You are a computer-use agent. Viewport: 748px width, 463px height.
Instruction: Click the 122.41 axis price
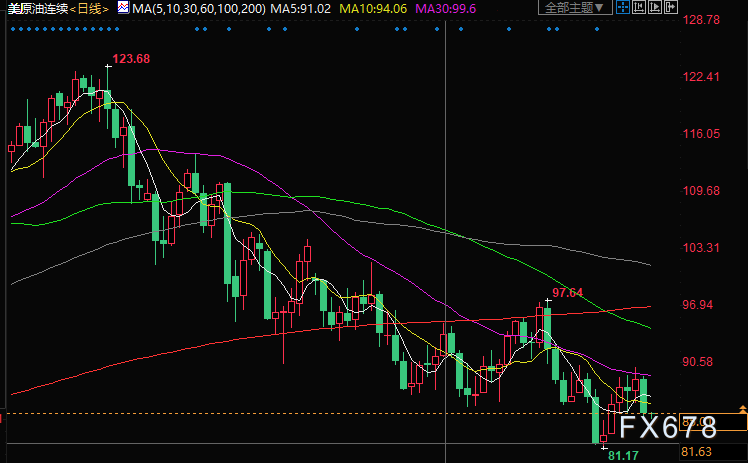coord(701,76)
